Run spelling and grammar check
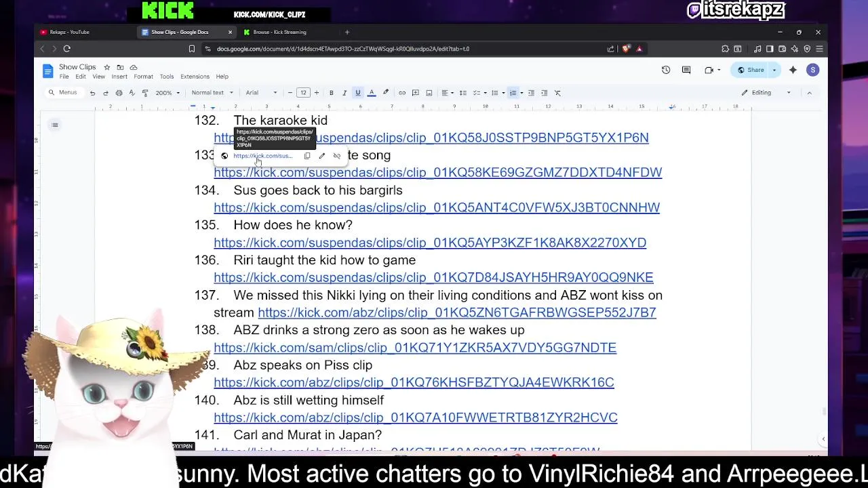The height and width of the screenshot is (488, 868). (x=132, y=93)
